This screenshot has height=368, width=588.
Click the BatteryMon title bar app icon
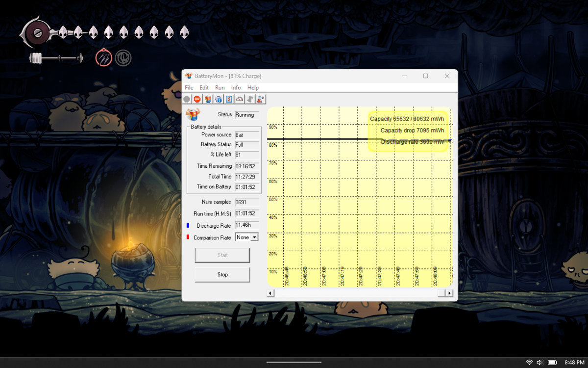click(x=189, y=76)
